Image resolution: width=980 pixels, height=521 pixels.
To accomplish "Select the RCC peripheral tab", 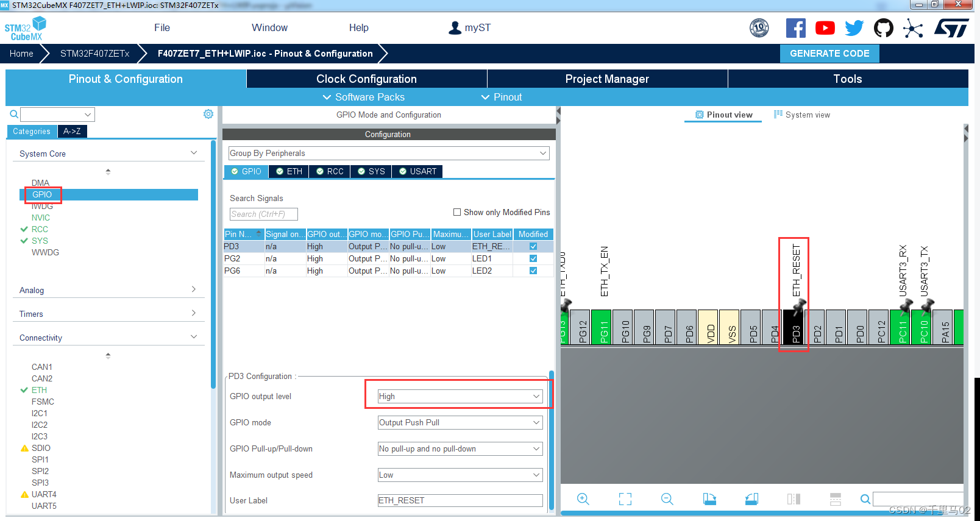I will [x=329, y=171].
